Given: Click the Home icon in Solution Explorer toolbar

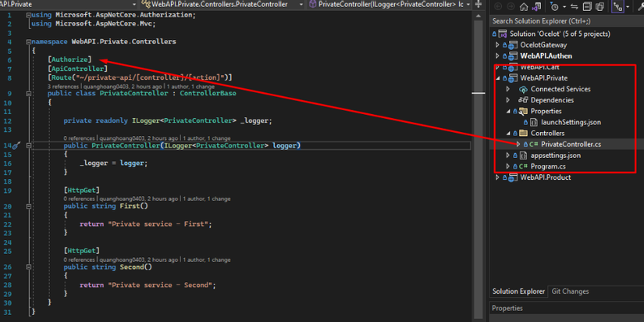Looking at the screenshot, I should [x=524, y=7].
